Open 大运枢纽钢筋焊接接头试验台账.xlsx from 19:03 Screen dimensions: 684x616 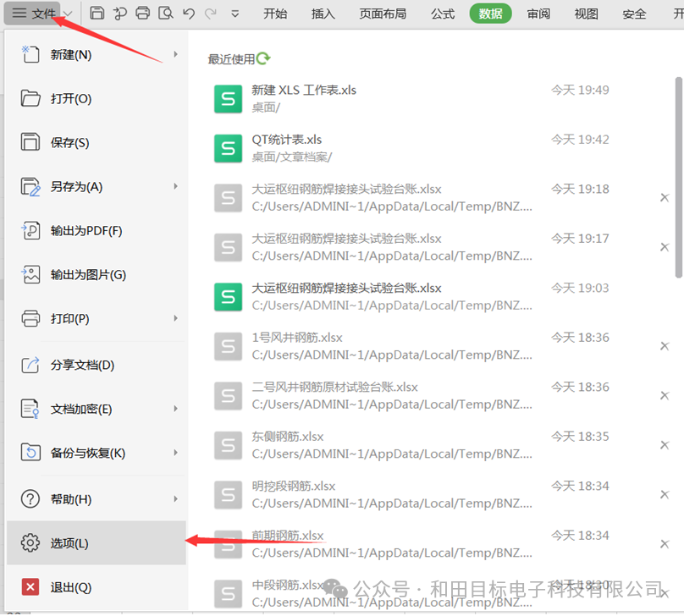coord(440,297)
